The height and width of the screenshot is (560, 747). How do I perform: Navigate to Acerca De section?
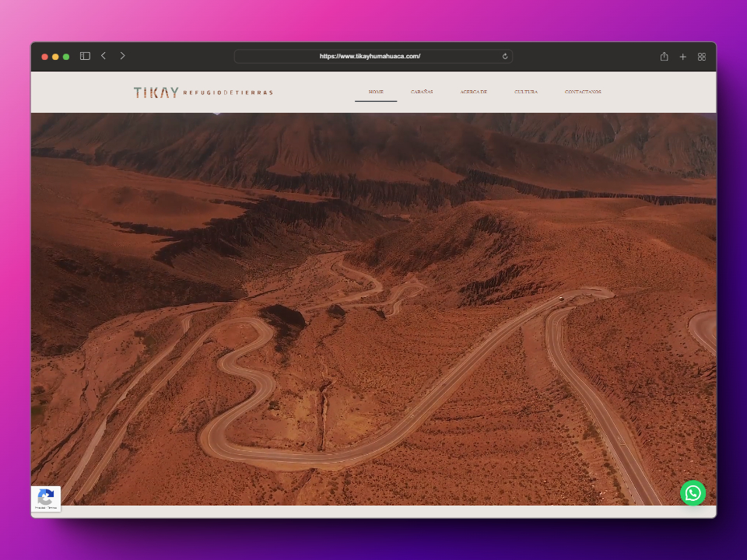click(473, 92)
